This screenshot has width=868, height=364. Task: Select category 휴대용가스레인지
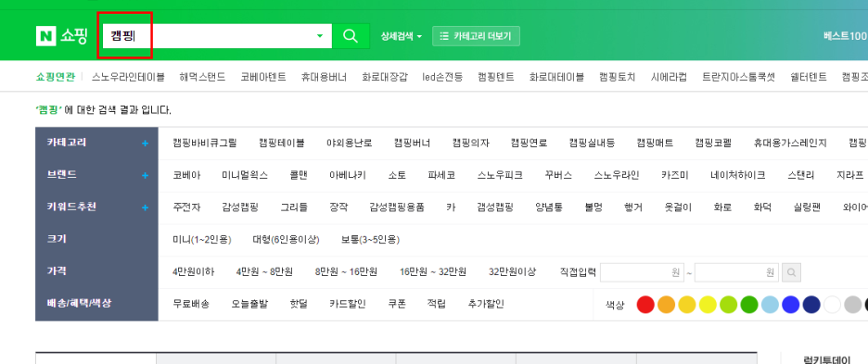tap(790, 144)
